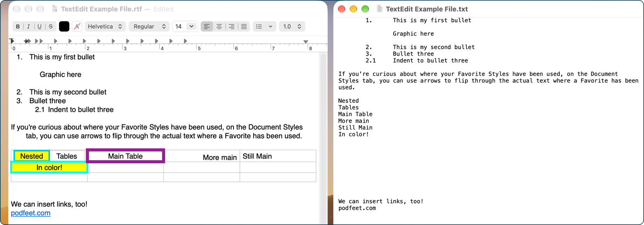The image size is (644, 225).
Task: Click the More main table cell
Action: [202, 156]
